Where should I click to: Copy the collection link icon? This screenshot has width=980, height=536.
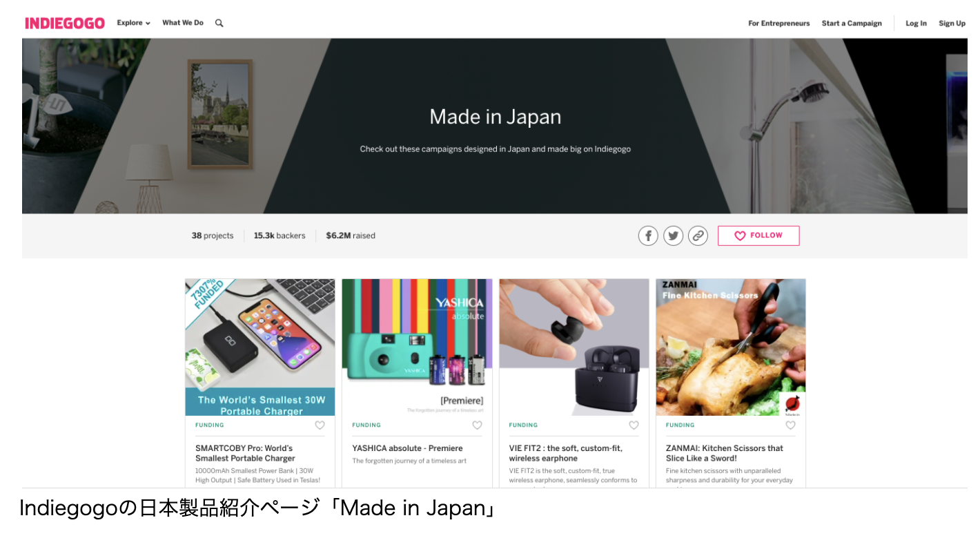click(x=698, y=236)
